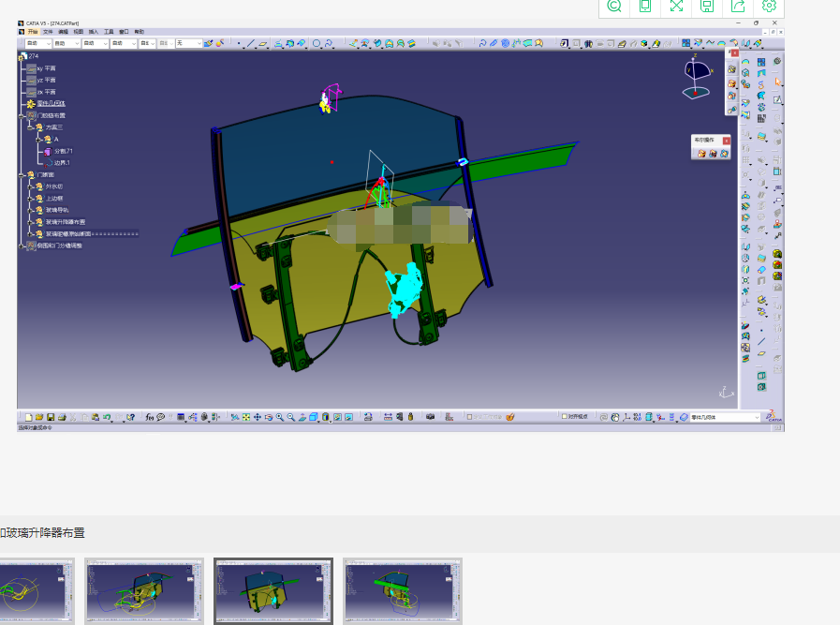Click the Normal View icon

pos(302,417)
